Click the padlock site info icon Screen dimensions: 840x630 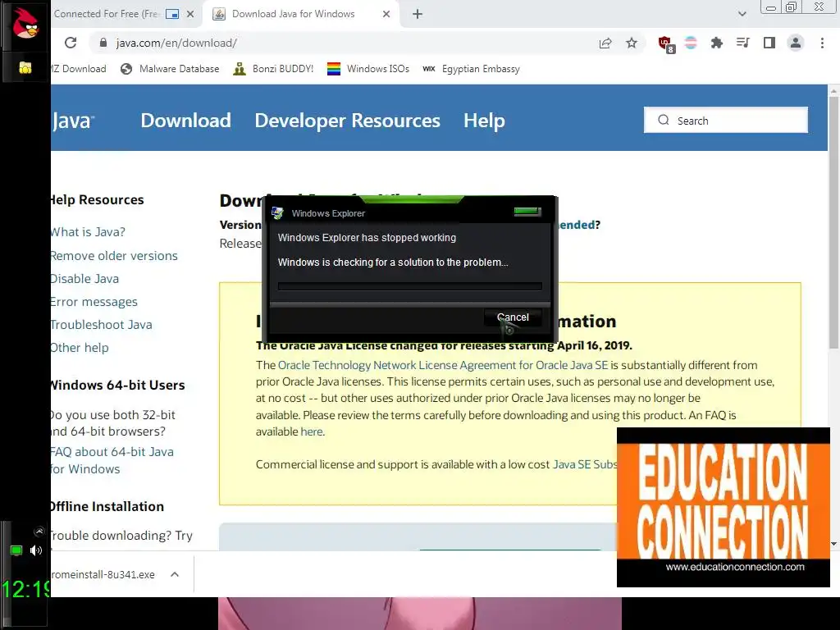[x=103, y=43]
